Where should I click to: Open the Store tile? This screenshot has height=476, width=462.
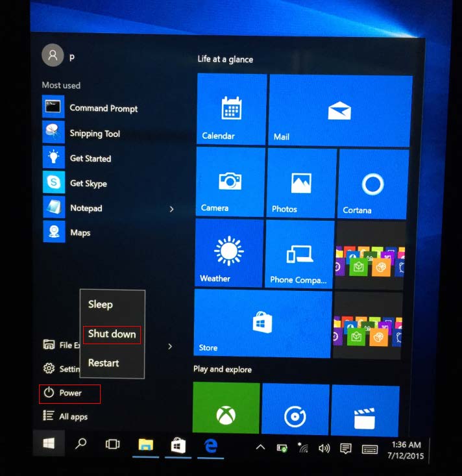pyautogui.click(x=262, y=323)
